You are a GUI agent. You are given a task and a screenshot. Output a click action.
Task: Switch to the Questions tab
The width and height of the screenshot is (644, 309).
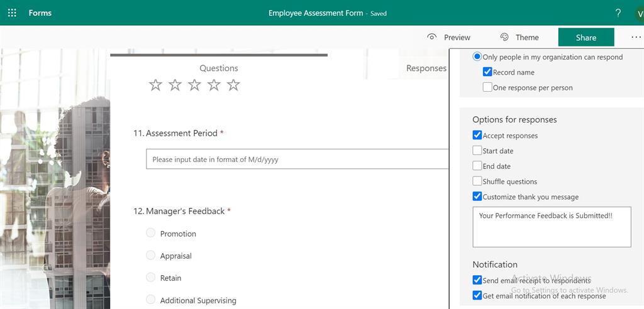click(x=218, y=68)
